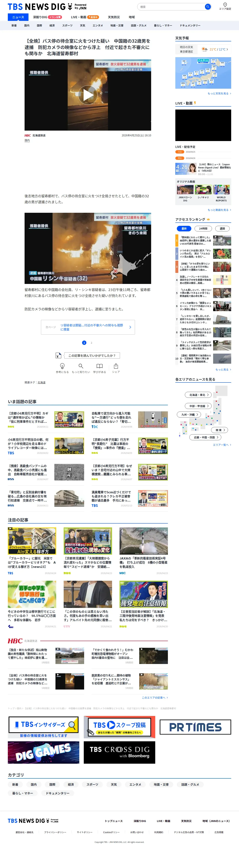
Task: Expand 近畿・中国・四国 area news
Action: (205, 437)
